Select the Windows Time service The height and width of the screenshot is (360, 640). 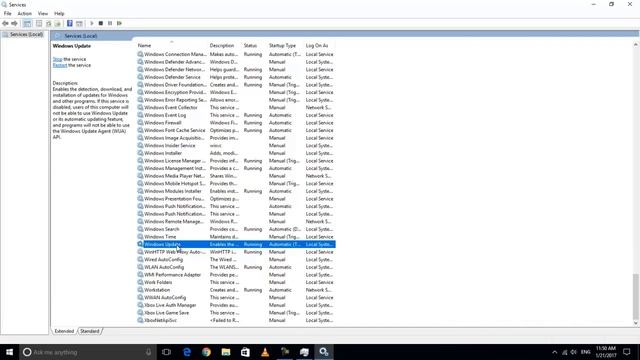236,237
